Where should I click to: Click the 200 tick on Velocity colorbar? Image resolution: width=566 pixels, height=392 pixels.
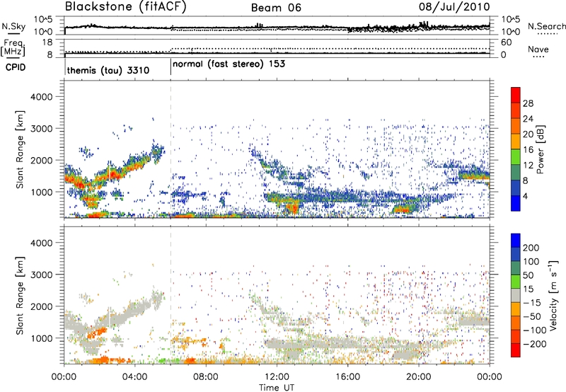coord(531,248)
